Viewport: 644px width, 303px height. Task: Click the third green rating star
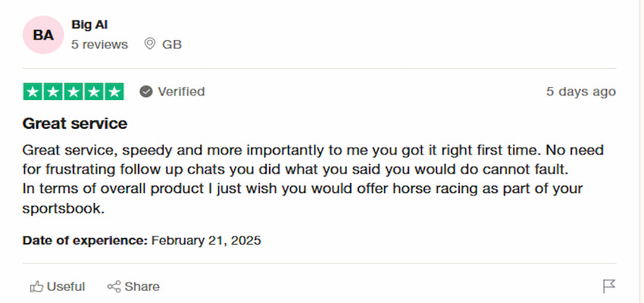point(73,92)
